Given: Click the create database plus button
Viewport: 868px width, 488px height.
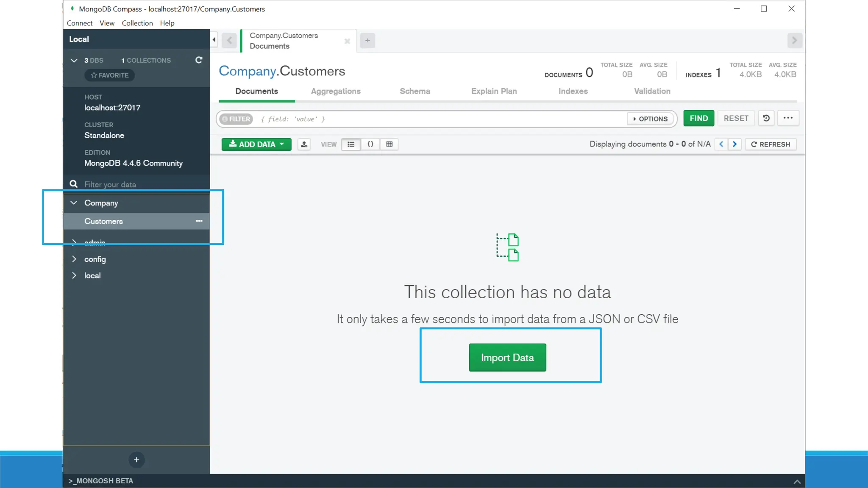Looking at the screenshot, I should click(x=136, y=460).
